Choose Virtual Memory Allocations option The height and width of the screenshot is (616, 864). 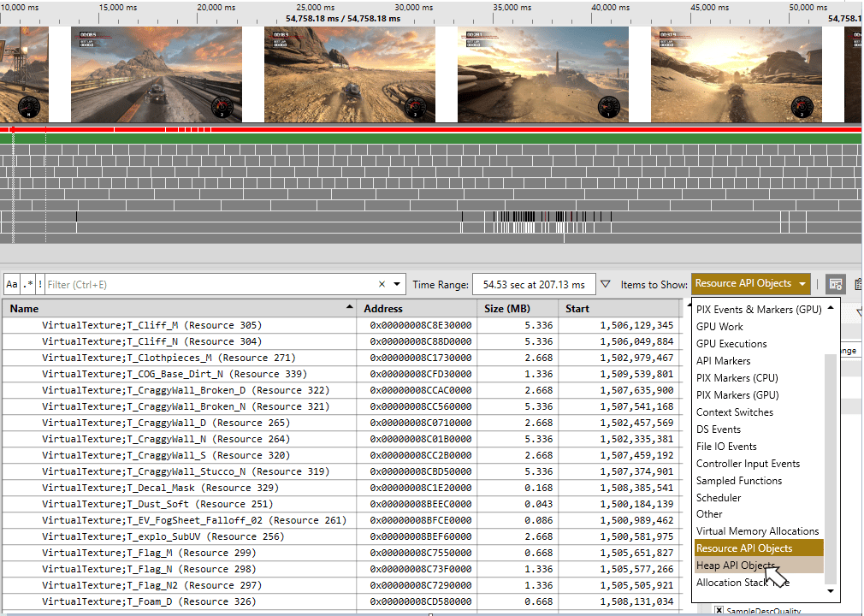coord(759,531)
